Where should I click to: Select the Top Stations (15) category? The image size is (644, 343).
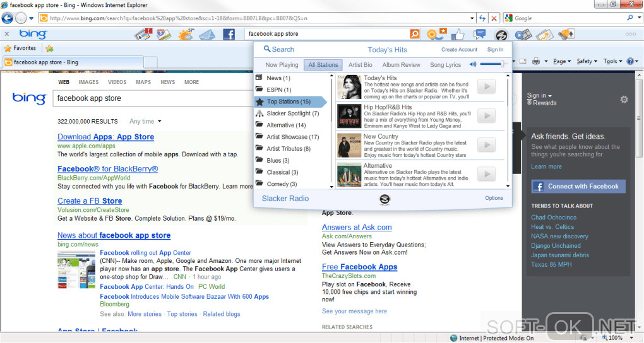click(x=290, y=102)
